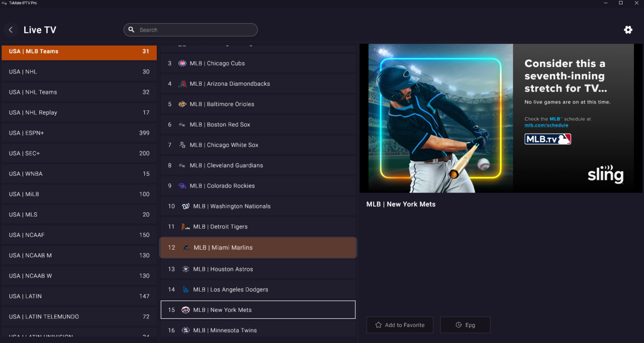Click the MLB.tv video preview
This screenshot has width=644, height=343.
pos(501,118)
